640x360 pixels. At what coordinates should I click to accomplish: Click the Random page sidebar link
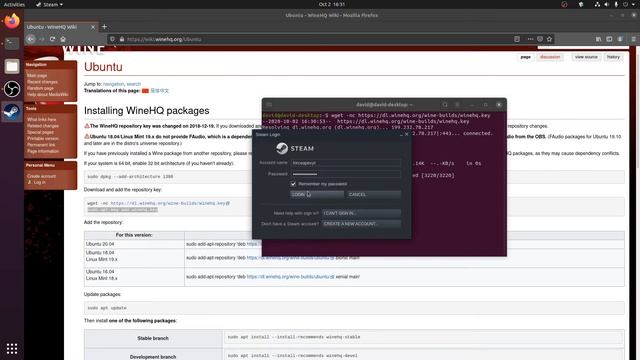coord(40,88)
